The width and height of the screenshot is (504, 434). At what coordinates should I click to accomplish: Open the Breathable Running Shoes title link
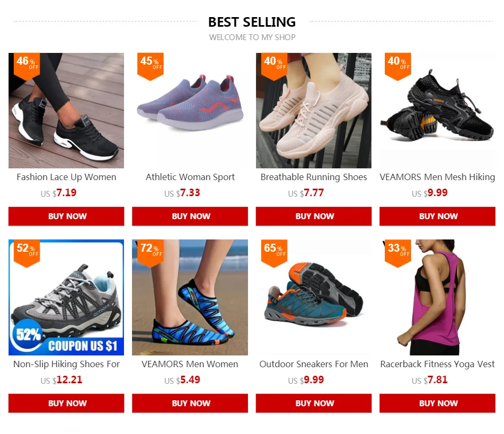coord(314,177)
